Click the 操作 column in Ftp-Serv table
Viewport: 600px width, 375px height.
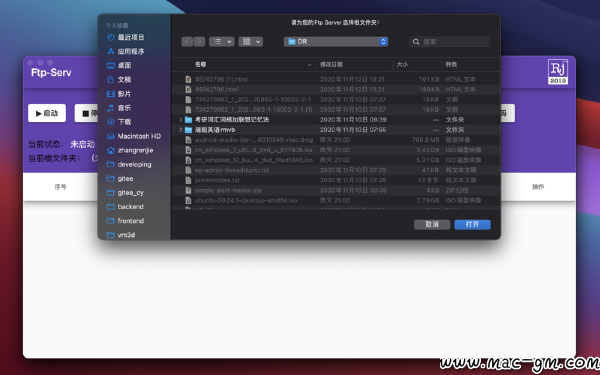click(538, 187)
